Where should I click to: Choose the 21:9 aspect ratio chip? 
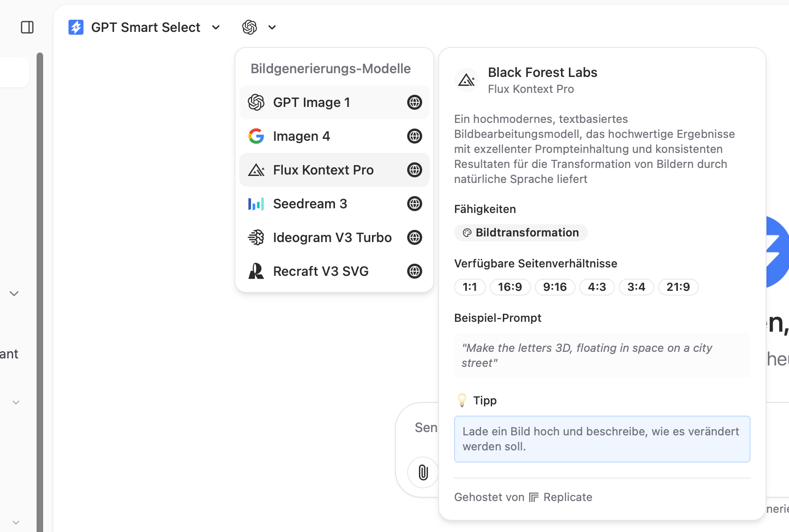point(678,287)
